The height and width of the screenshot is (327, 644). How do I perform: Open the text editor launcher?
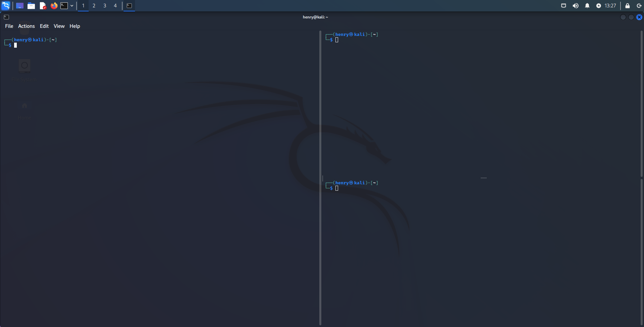click(x=43, y=6)
